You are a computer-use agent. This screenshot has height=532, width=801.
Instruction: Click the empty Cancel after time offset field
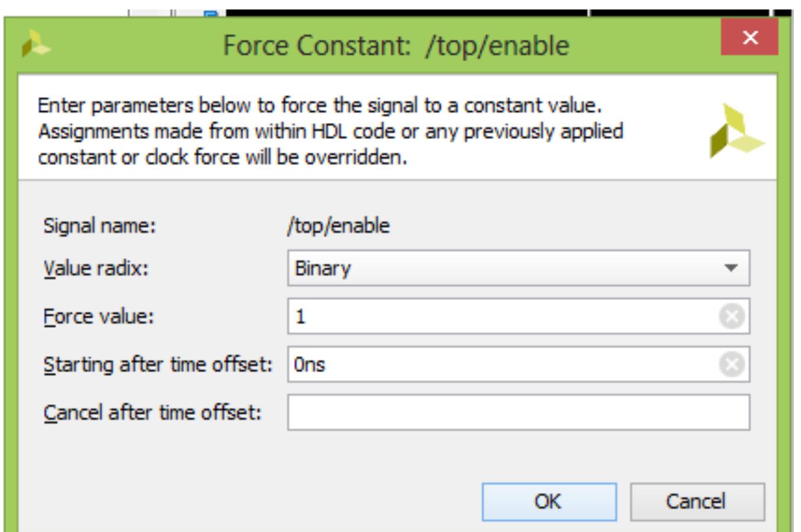[518, 412]
